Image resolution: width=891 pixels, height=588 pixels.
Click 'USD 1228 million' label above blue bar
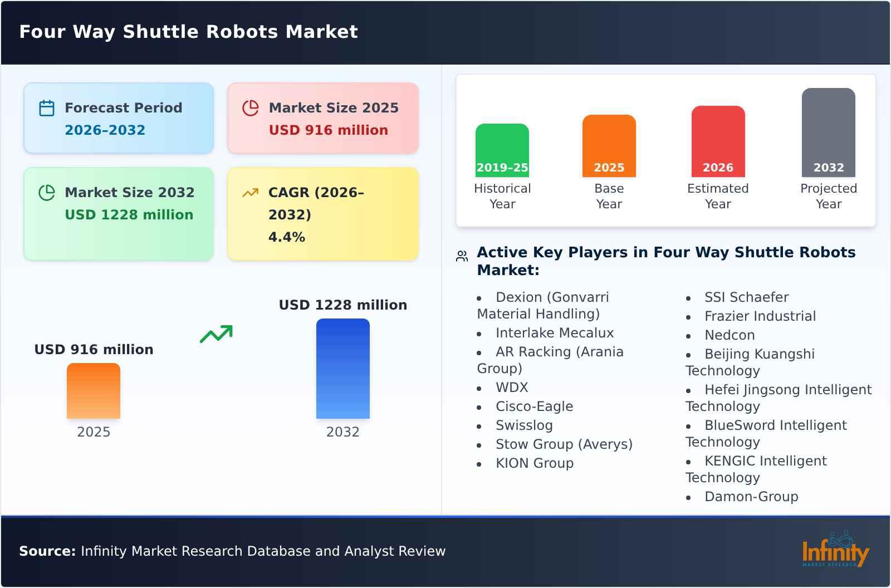tap(343, 305)
